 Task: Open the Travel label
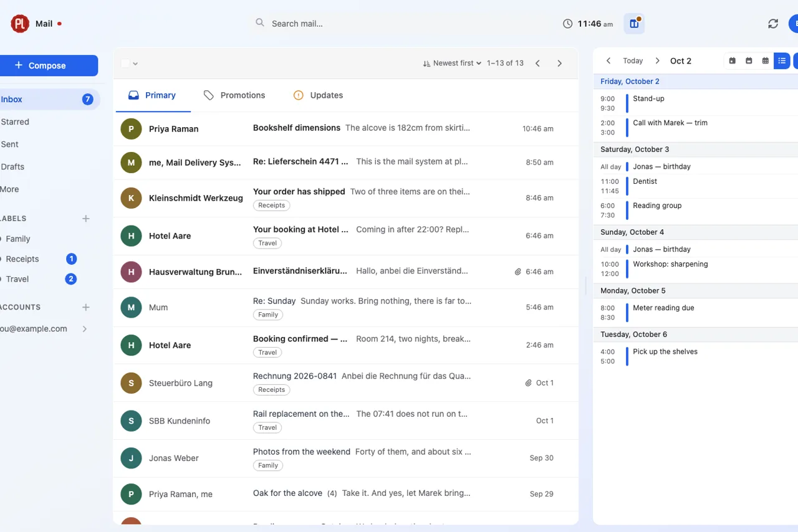[40, 279]
